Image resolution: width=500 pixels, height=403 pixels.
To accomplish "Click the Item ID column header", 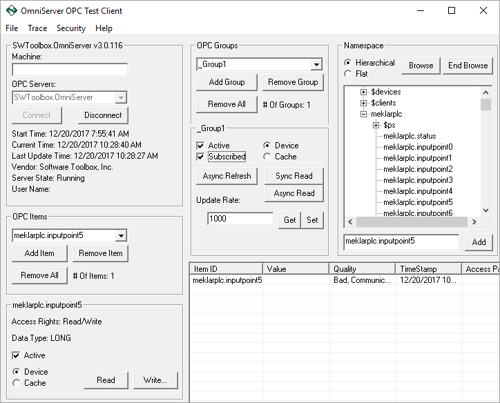I will pyautogui.click(x=226, y=269).
